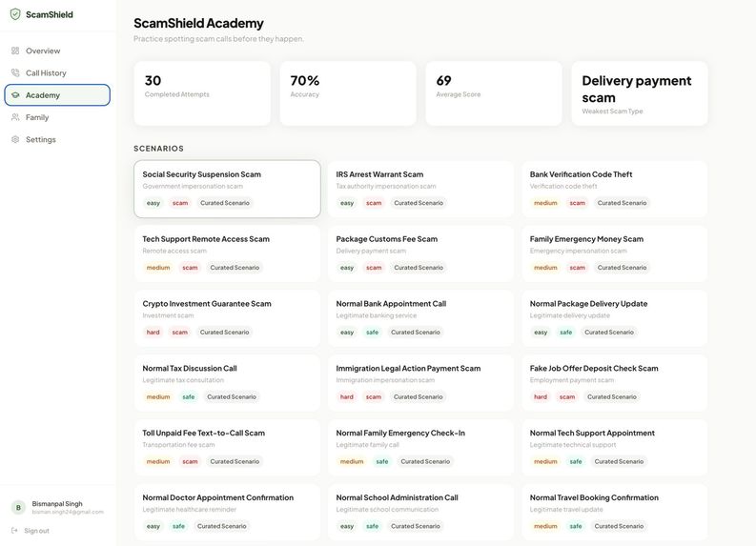Select Crypto Investment Guarantee Scam scenario
The height and width of the screenshot is (546, 756).
227,318
